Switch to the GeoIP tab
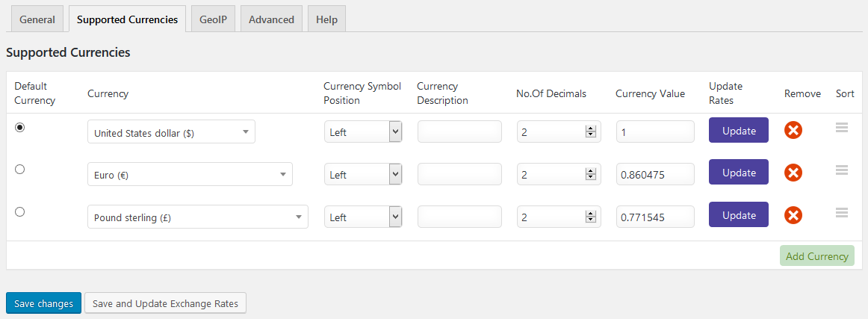The width and height of the screenshot is (868, 319). pos(213,19)
